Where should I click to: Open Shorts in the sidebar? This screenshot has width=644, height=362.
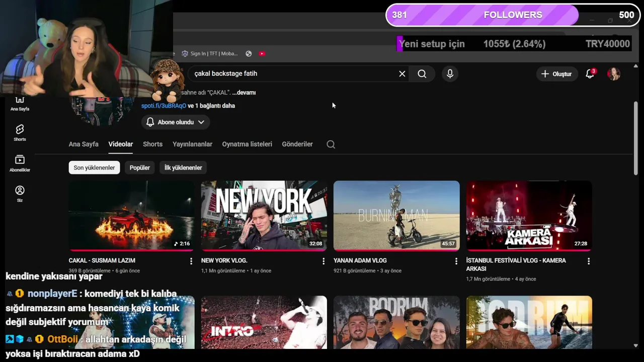tap(20, 133)
